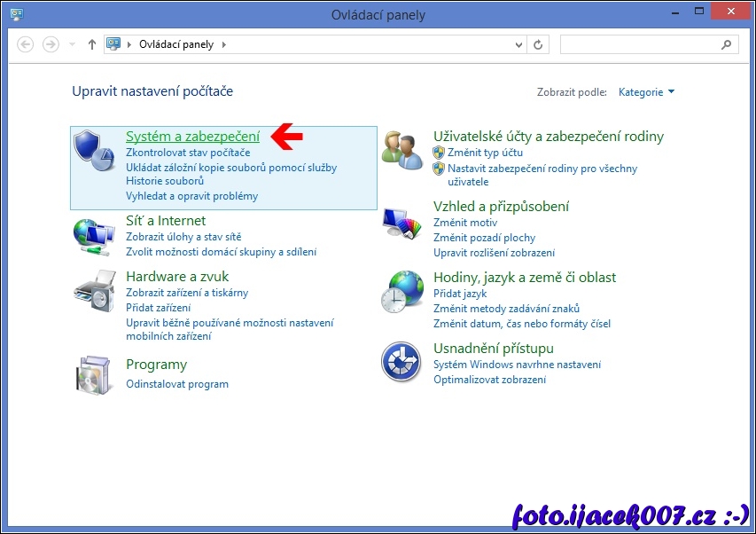
Task: Click Přidat jazyk link
Action: [x=460, y=294]
